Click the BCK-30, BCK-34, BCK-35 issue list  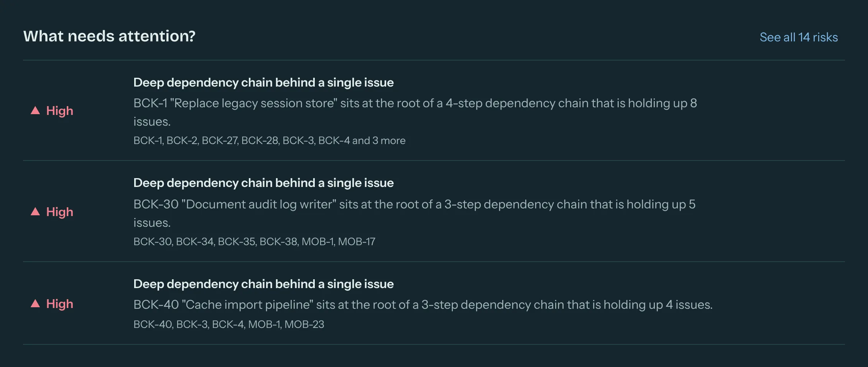coord(254,242)
